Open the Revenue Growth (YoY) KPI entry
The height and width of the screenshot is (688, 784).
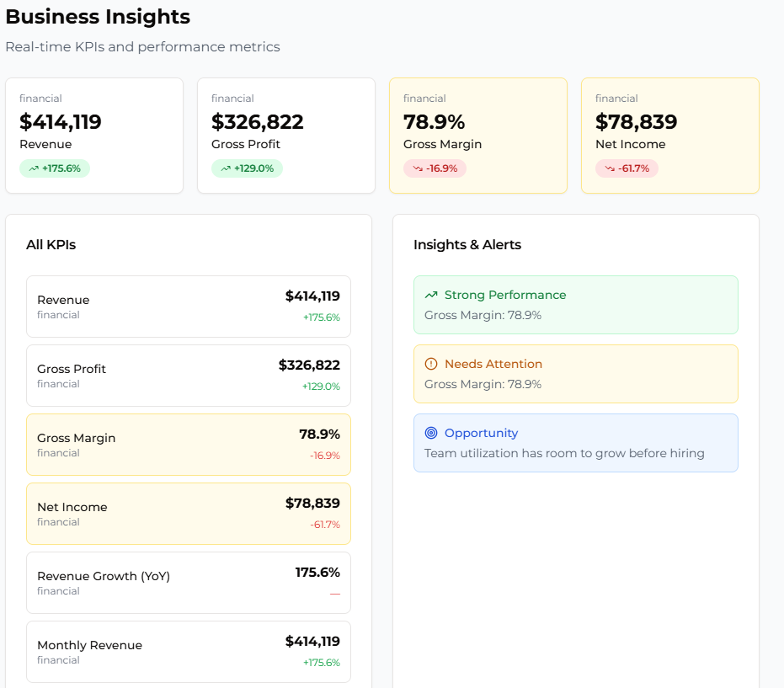[x=188, y=582]
